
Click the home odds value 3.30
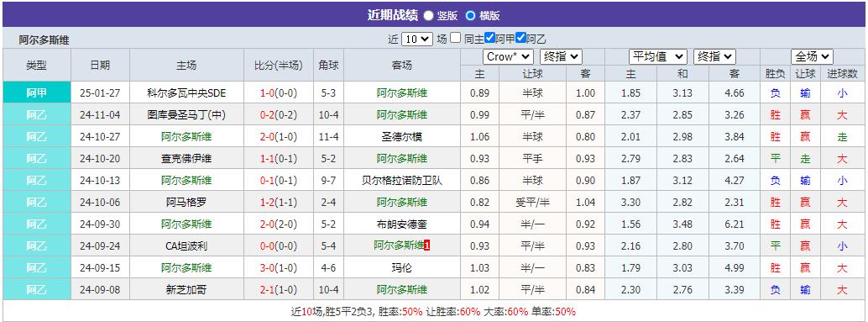click(x=631, y=203)
